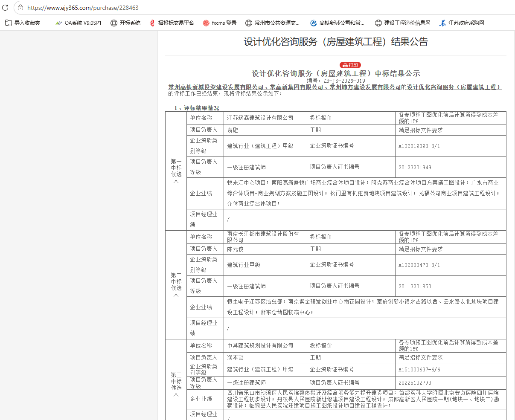This screenshot has height=420, width=515.
Task: Open the 江苏政府采购网 bookmark
Action: [462, 23]
